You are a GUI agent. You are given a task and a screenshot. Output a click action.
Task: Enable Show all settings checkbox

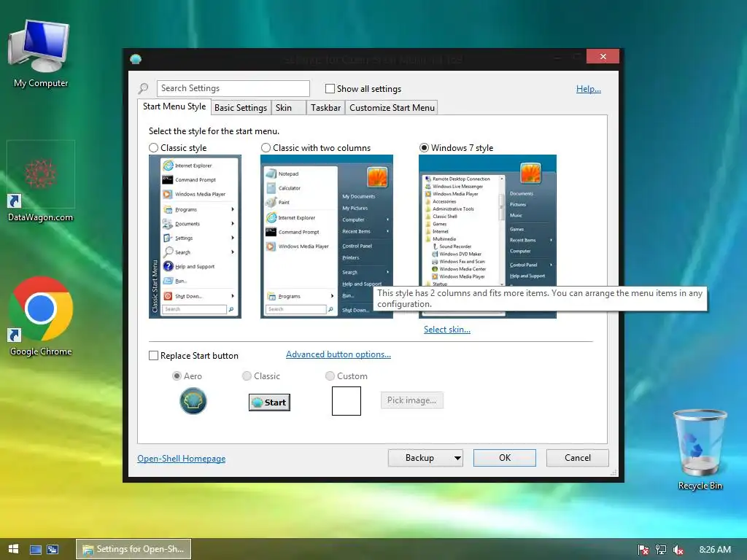(x=330, y=88)
